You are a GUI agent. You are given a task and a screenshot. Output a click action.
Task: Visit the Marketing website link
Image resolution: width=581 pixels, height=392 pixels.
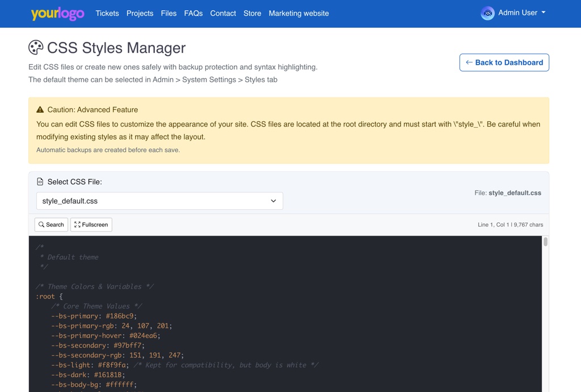(x=298, y=14)
